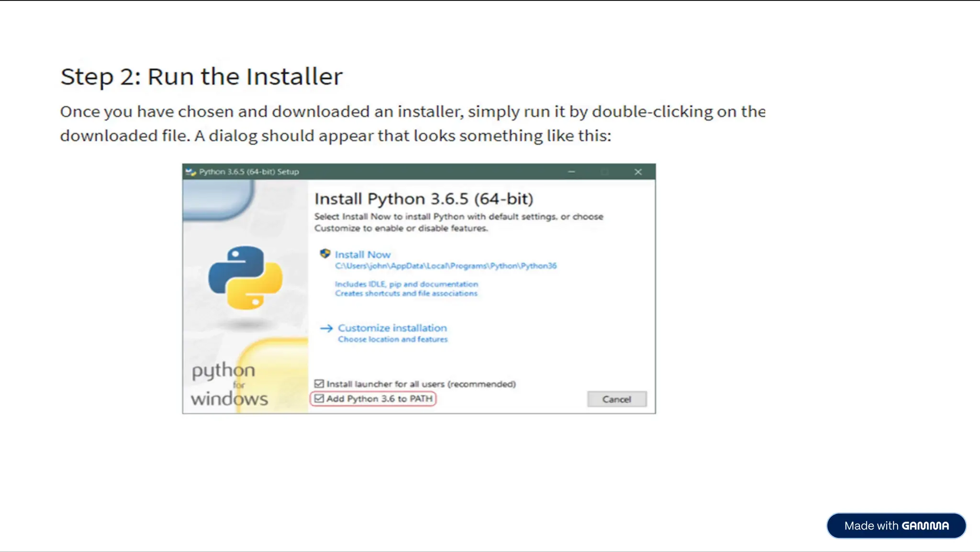Viewport: 980px width, 552px height.
Task: Toggle 'Install launcher for all users' checkbox
Action: (319, 384)
